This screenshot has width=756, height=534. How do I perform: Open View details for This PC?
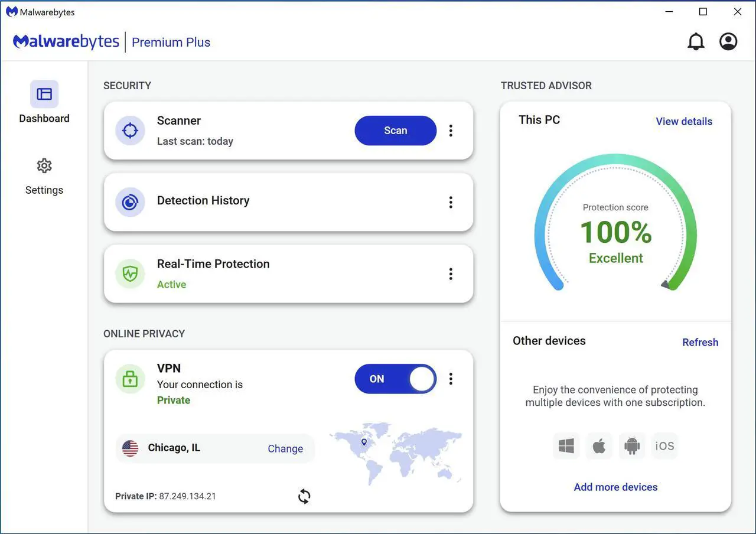point(683,121)
